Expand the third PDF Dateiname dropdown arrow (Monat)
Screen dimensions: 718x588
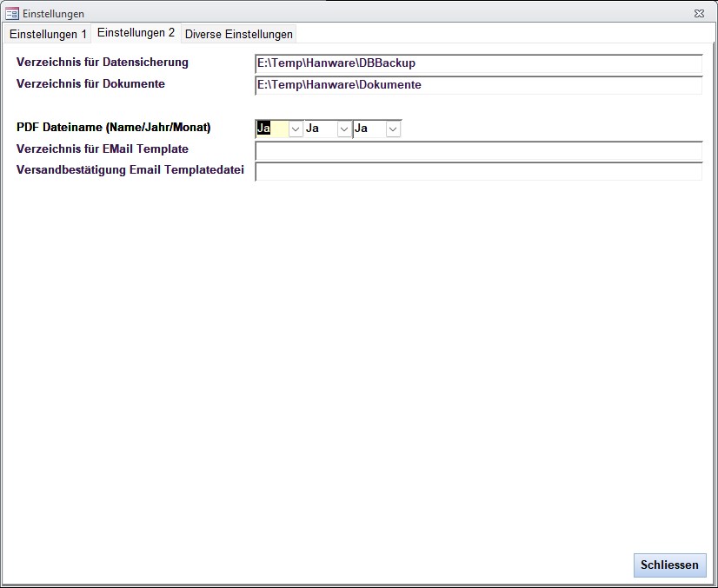(x=393, y=129)
